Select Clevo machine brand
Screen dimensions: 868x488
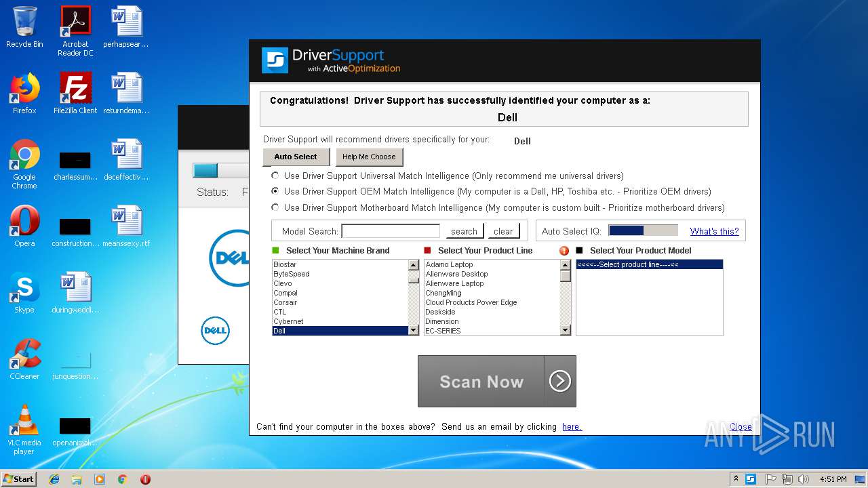click(x=340, y=283)
